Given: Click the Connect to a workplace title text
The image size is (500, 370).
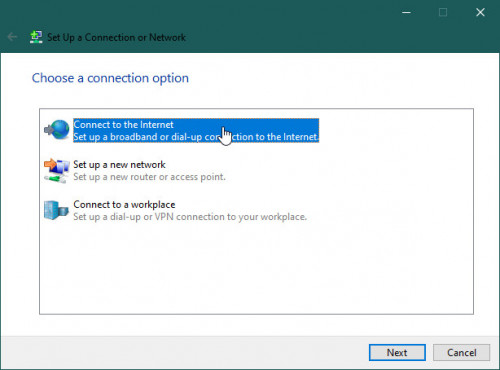Looking at the screenshot, I should point(124,204).
